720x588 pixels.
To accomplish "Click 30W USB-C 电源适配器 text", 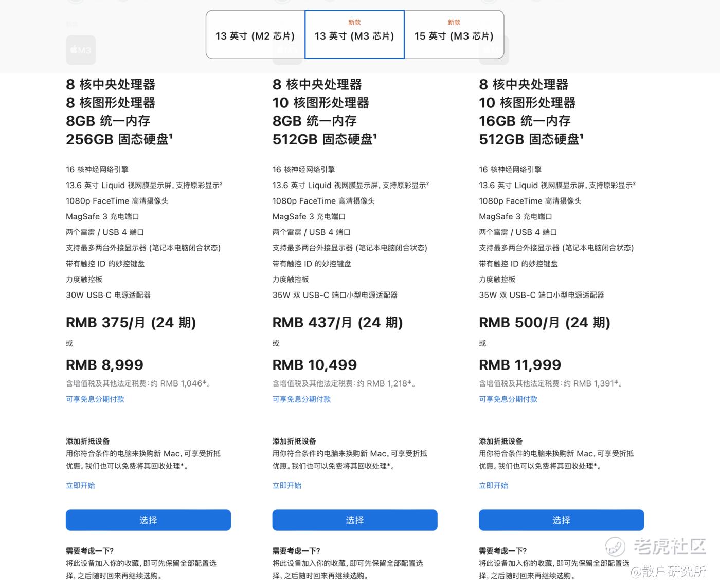I will click(108, 295).
